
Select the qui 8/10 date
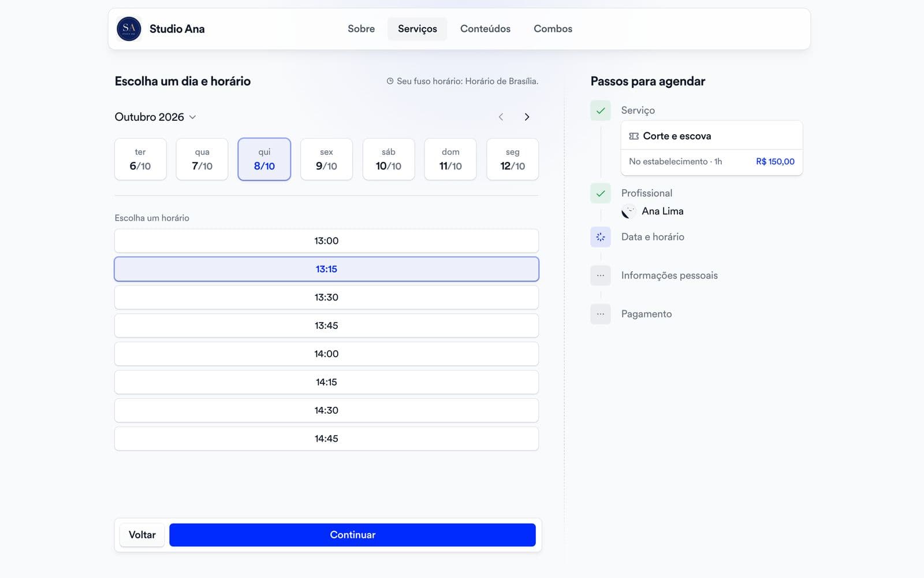click(x=264, y=159)
